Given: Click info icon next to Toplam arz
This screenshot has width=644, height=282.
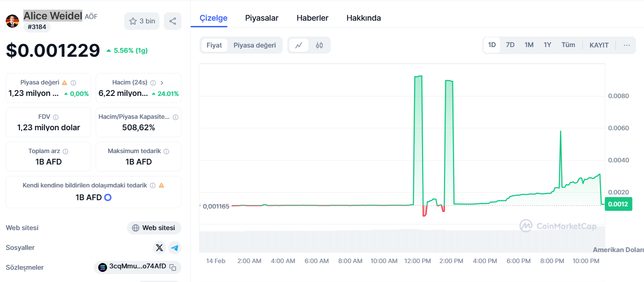Looking at the screenshot, I should (x=66, y=151).
